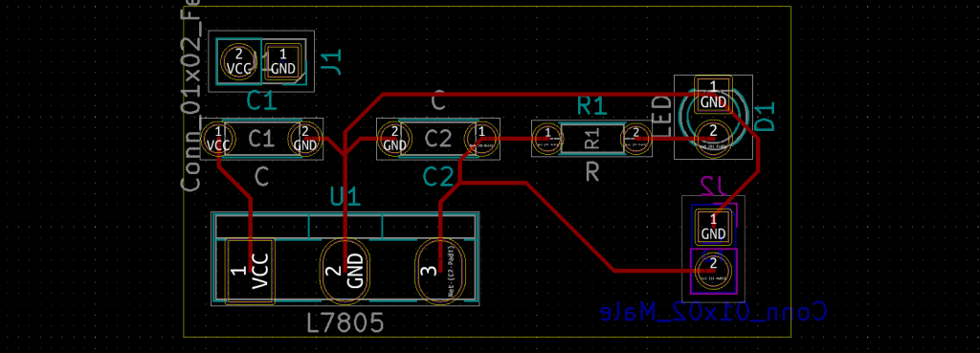Select LED D1 GND pad 1
This screenshot has width=980, height=353.
(713, 95)
